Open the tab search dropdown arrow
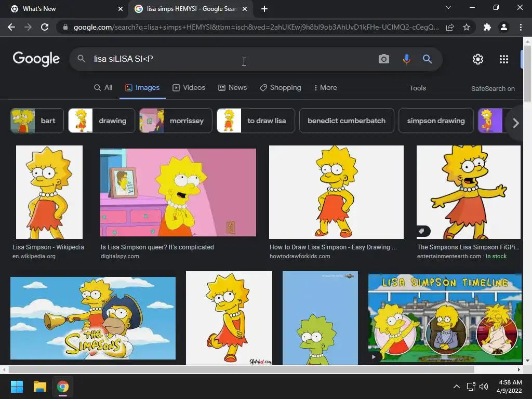This screenshot has width=532, height=399. [448, 7]
